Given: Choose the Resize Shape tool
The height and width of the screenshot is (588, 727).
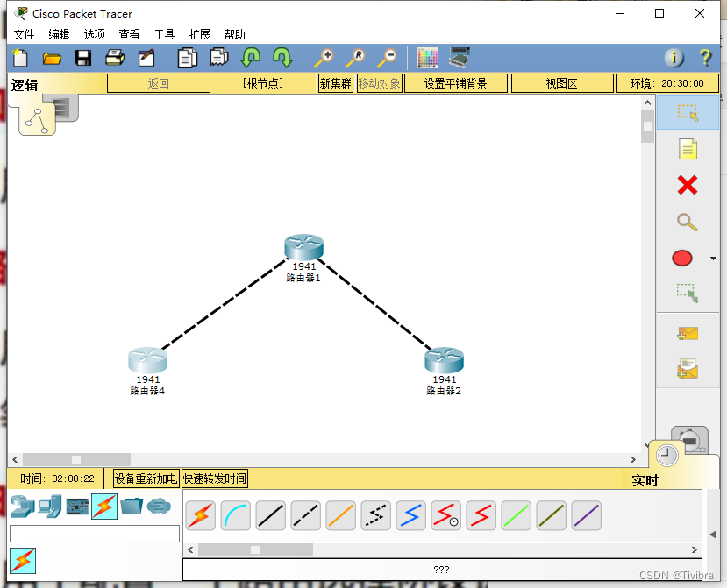Looking at the screenshot, I should (688, 294).
